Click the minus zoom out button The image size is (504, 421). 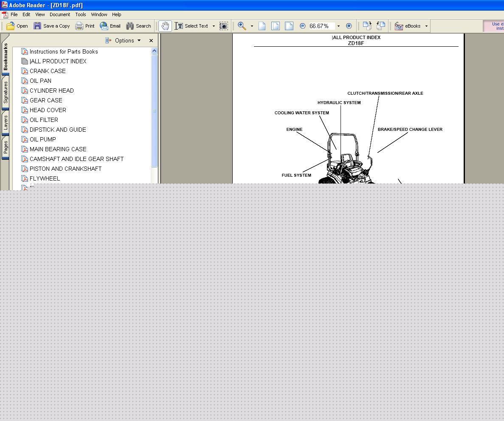pos(302,26)
